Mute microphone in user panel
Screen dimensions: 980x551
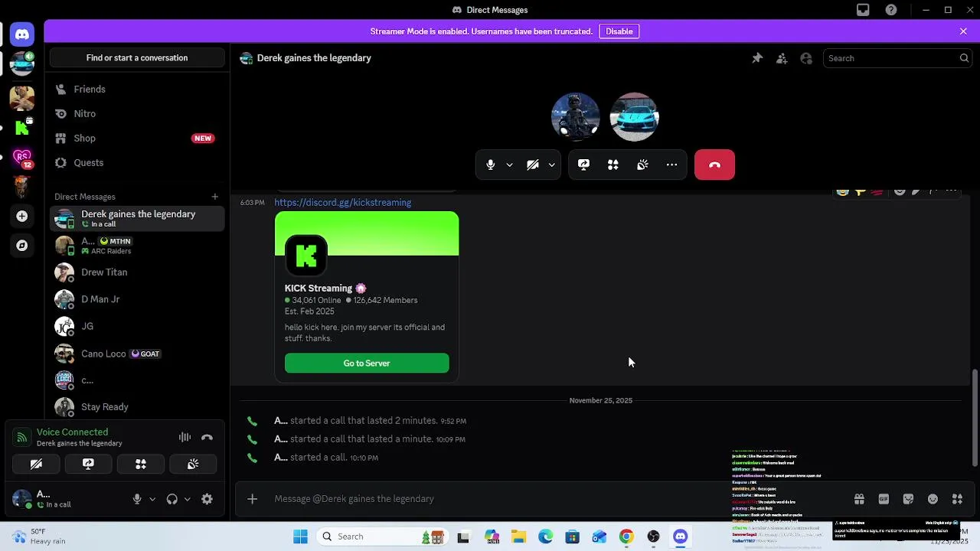click(137, 499)
